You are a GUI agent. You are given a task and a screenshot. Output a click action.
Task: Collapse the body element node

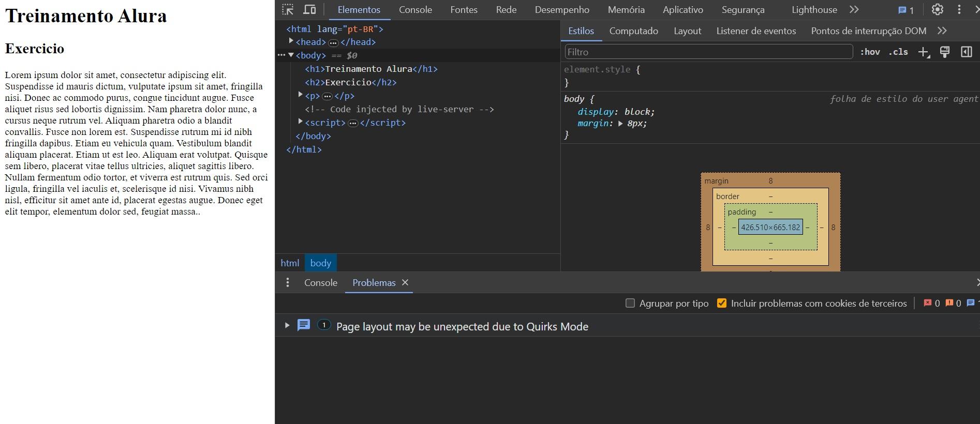(x=291, y=55)
